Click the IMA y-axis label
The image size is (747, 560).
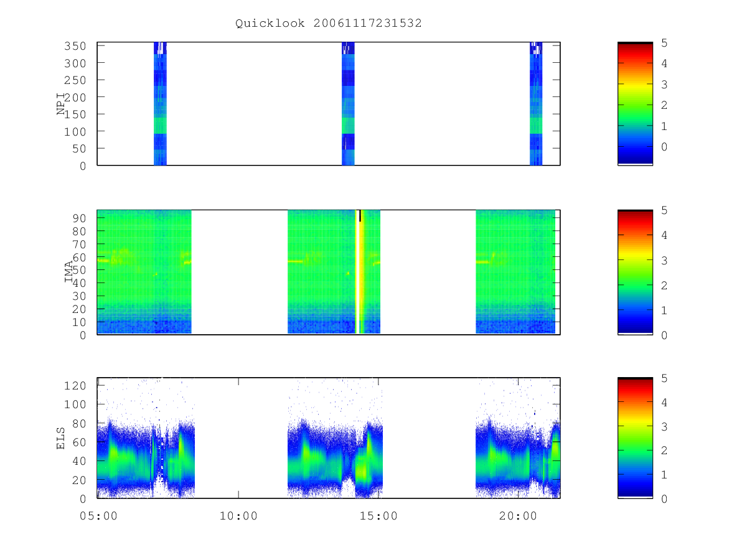68,272
